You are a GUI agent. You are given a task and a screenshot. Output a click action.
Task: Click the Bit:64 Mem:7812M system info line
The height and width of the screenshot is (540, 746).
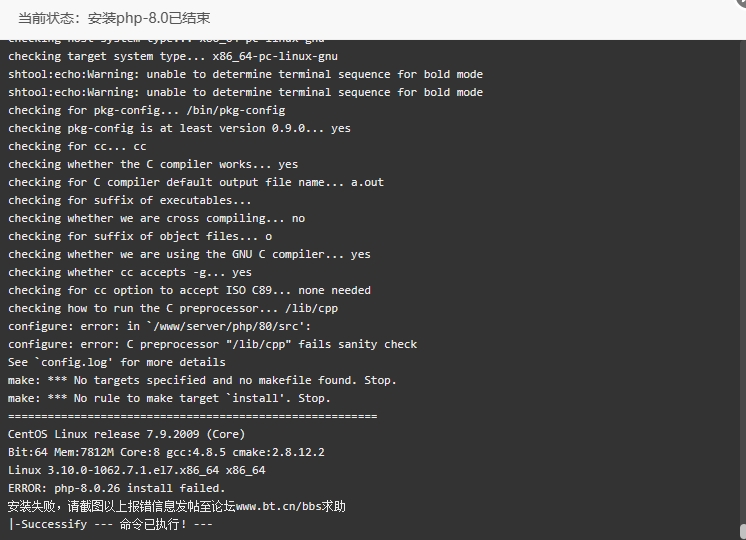[x=166, y=452]
